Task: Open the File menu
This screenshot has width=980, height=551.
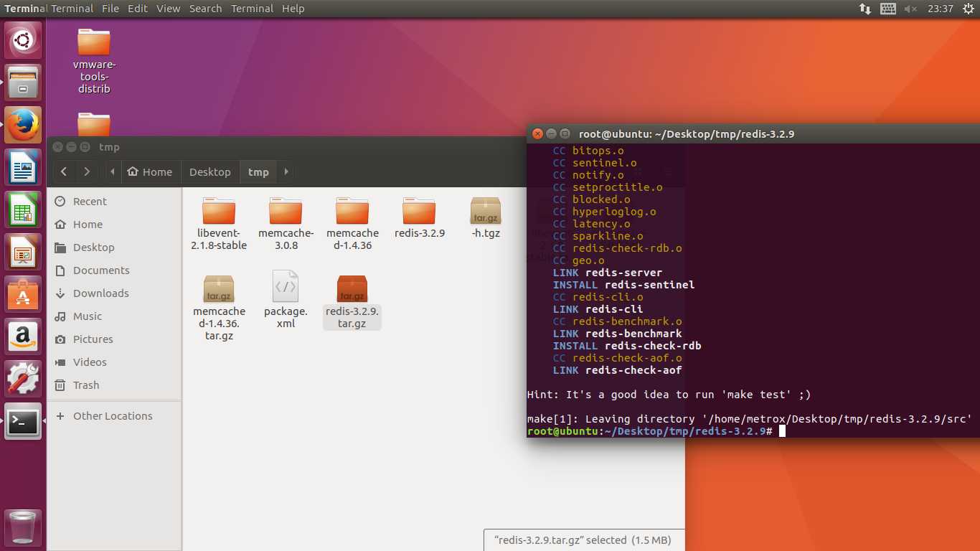Action: [x=110, y=9]
